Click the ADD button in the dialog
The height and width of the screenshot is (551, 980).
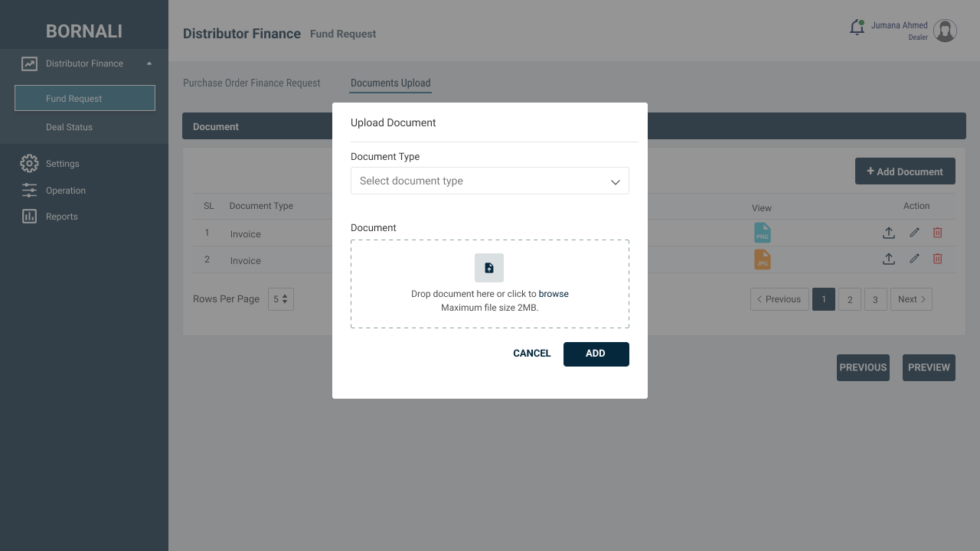(596, 354)
